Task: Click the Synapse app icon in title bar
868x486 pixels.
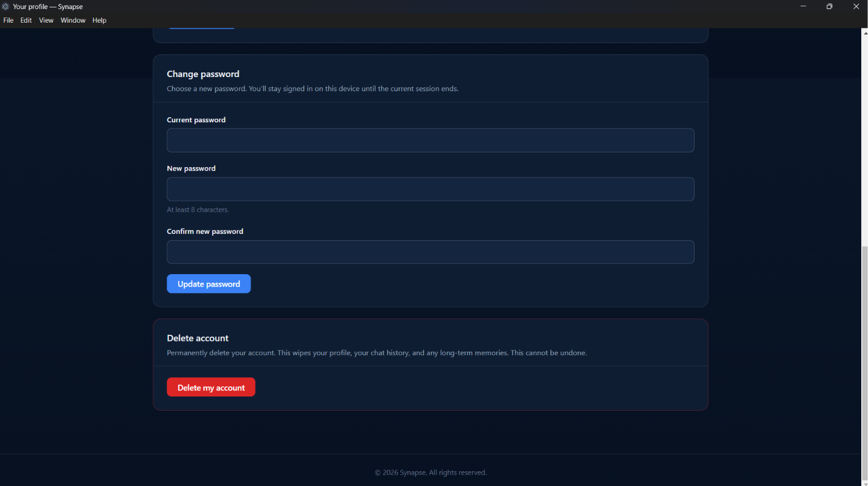Action: coord(6,7)
